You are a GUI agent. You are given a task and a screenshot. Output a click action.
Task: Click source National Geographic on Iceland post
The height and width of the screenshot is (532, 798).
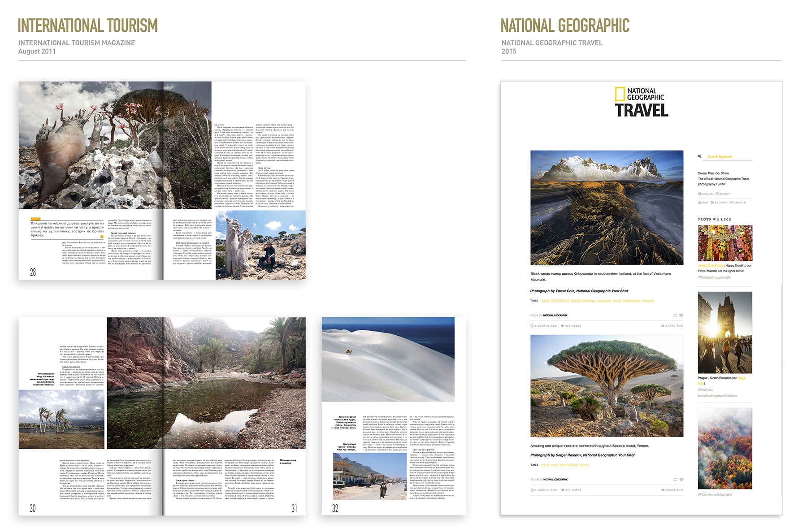(x=555, y=316)
